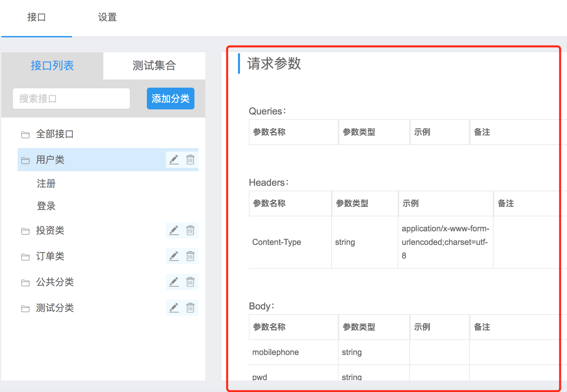Expand the 投资类 folder
This screenshot has height=392, width=567.
pyautogui.click(x=25, y=230)
